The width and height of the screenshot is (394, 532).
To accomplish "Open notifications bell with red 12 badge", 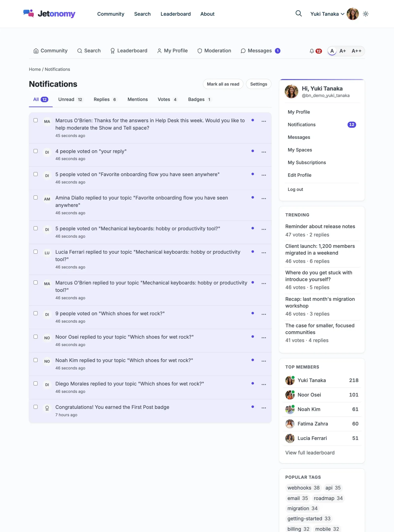I will click(x=315, y=51).
